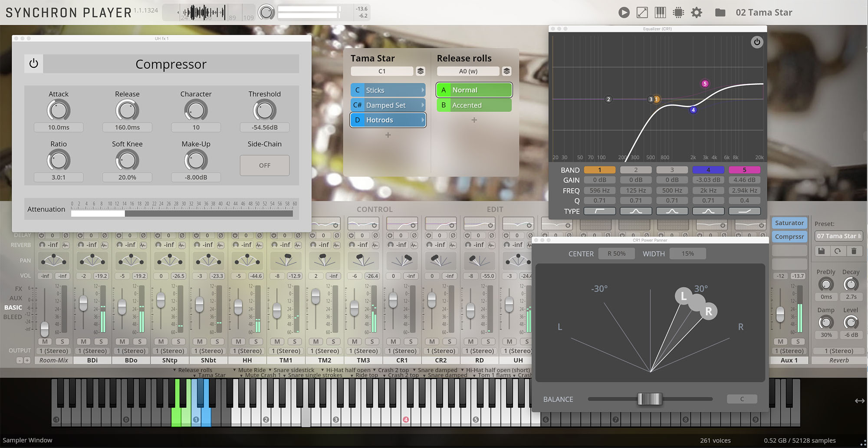Toggle the keyboard display icon
The width and height of the screenshot is (868, 448).
point(660,13)
